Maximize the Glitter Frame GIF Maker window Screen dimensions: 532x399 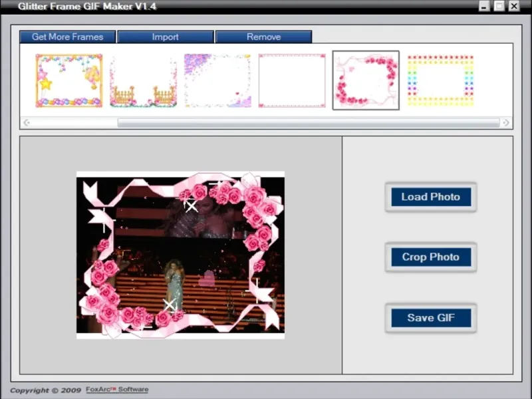[499, 6]
